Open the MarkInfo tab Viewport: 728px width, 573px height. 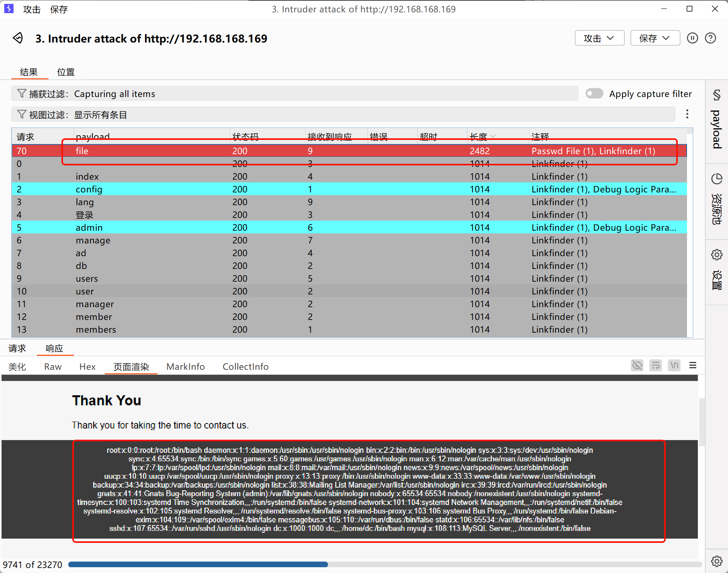tap(186, 367)
